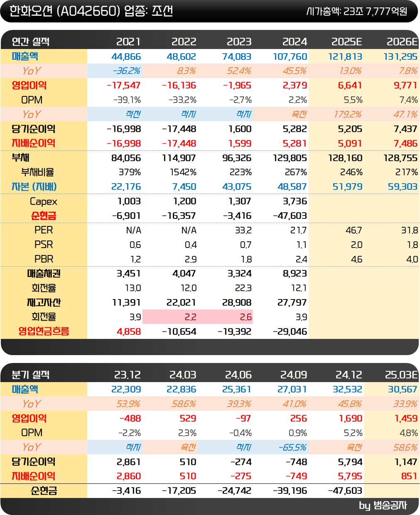Click 2022 PBR value 2.9

coord(190,260)
